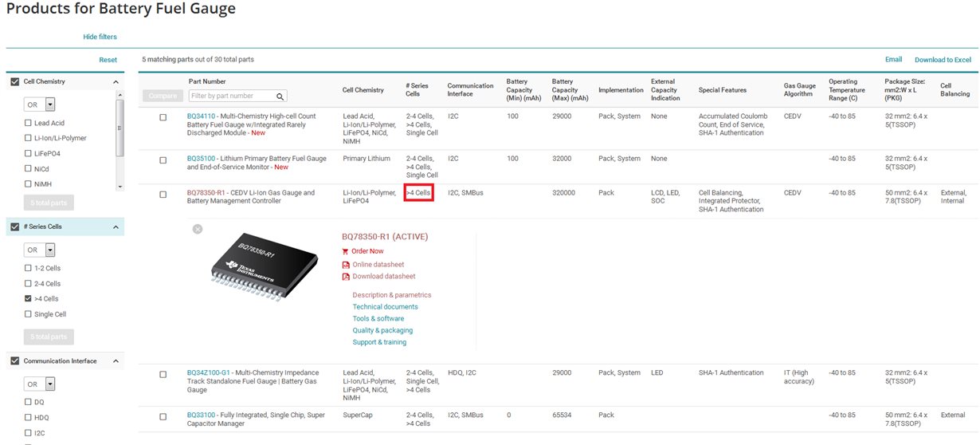Toggle the Communication Interface filter group checkbox
Image resolution: width=980 pixels, height=445 pixels.
point(15,361)
